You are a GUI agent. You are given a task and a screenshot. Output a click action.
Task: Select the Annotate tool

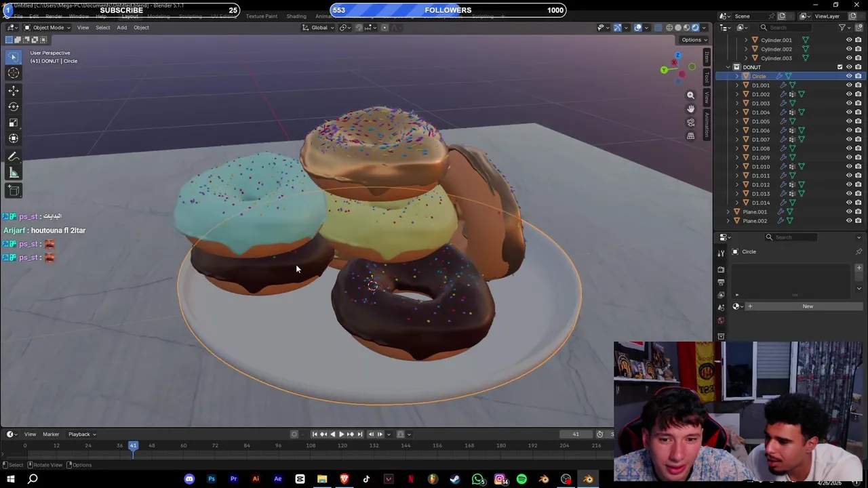[14, 157]
